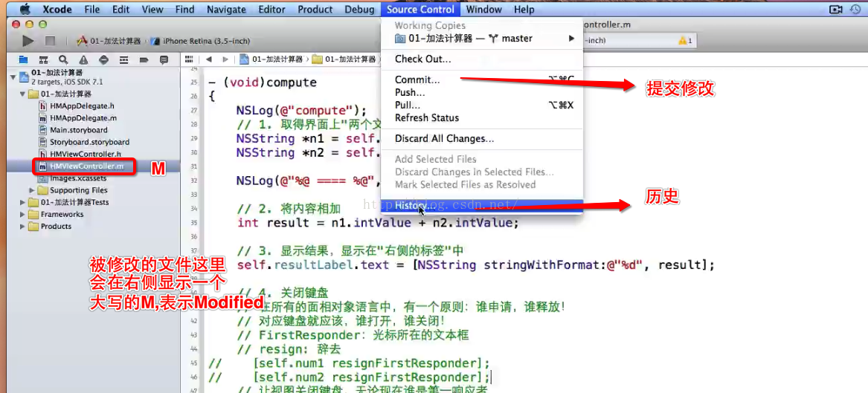
Task: Go forward with the right arrow in the jump bar
Action: (225, 59)
